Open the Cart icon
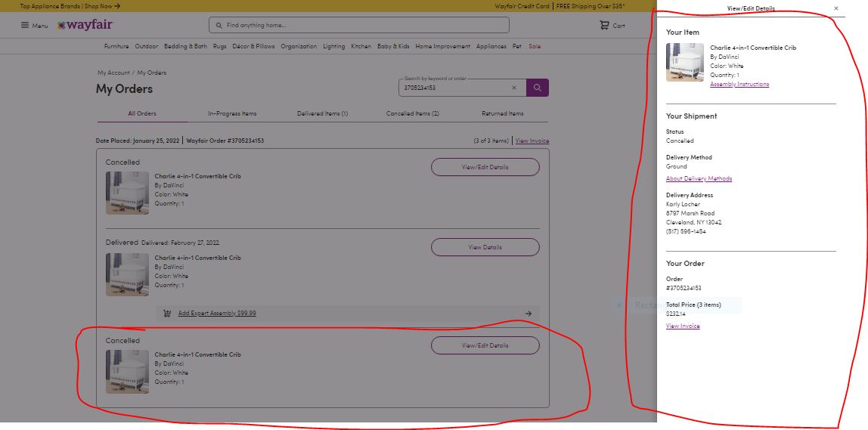868x430 pixels. pyautogui.click(x=605, y=25)
